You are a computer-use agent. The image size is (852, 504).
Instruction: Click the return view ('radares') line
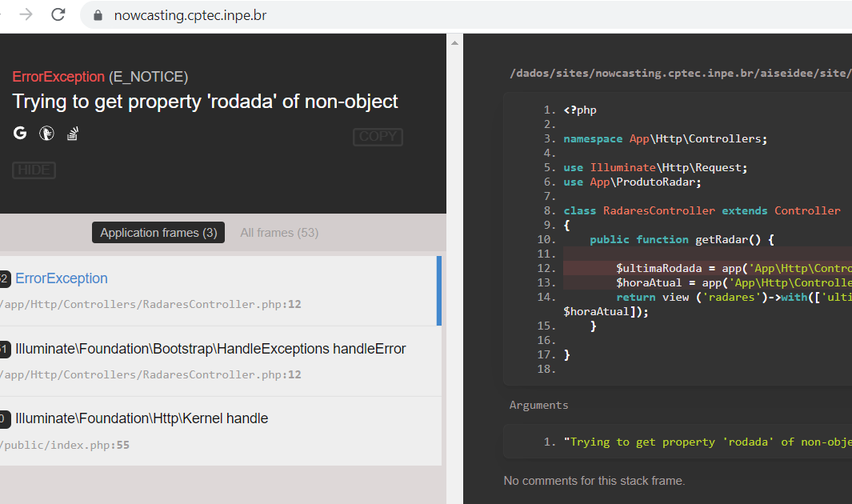click(x=734, y=297)
